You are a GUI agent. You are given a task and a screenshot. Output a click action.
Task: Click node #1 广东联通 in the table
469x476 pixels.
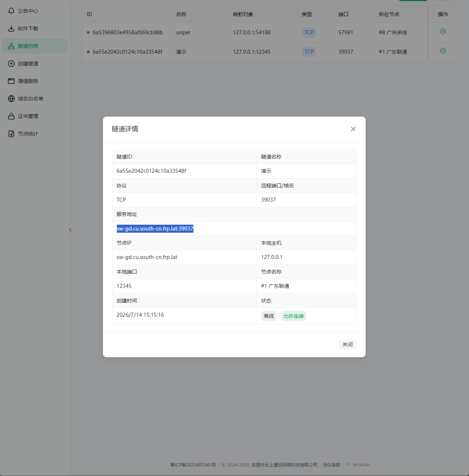click(393, 52)
